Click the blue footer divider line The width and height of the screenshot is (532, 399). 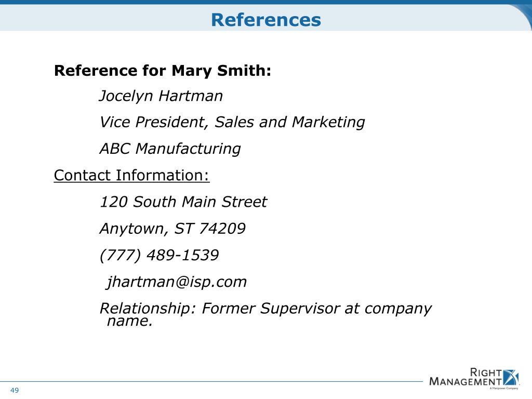(211, 381)
